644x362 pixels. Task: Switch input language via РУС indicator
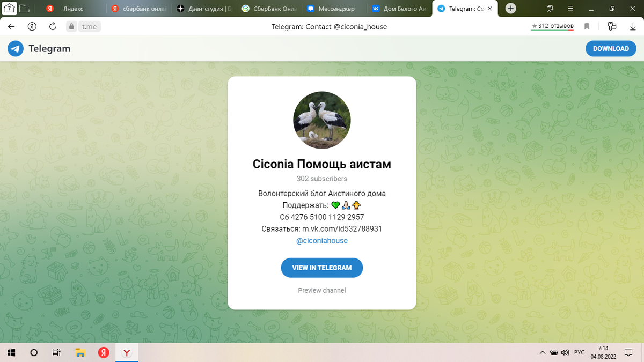579,352
